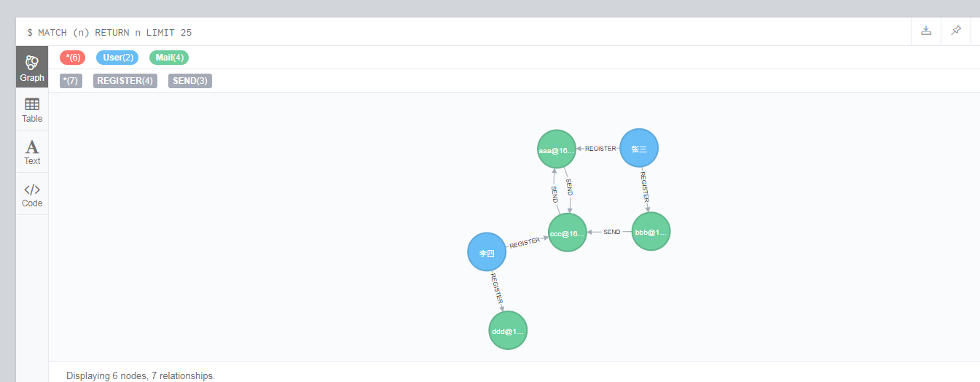Screen dimensions: 980x382
Task: Select the ddd@1... mail node
Action: click(x=508, y=330)
